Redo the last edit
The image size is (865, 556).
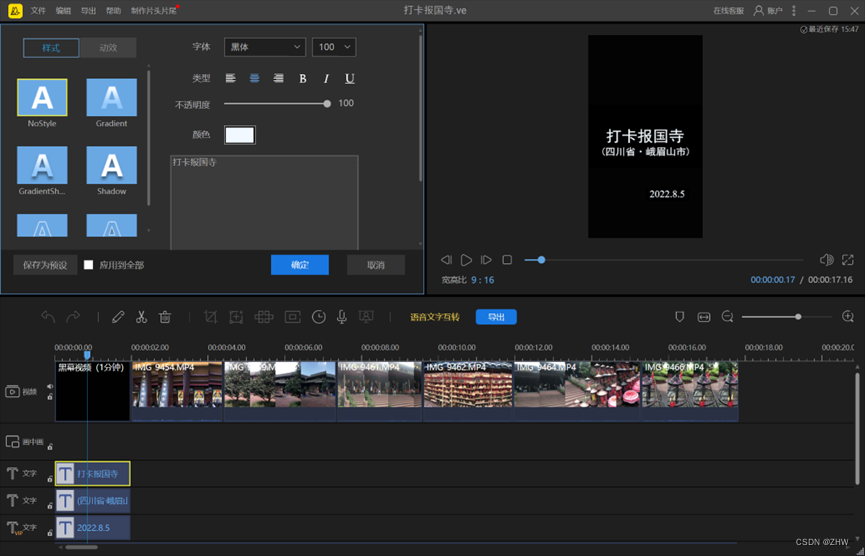(x=73, y=317)
